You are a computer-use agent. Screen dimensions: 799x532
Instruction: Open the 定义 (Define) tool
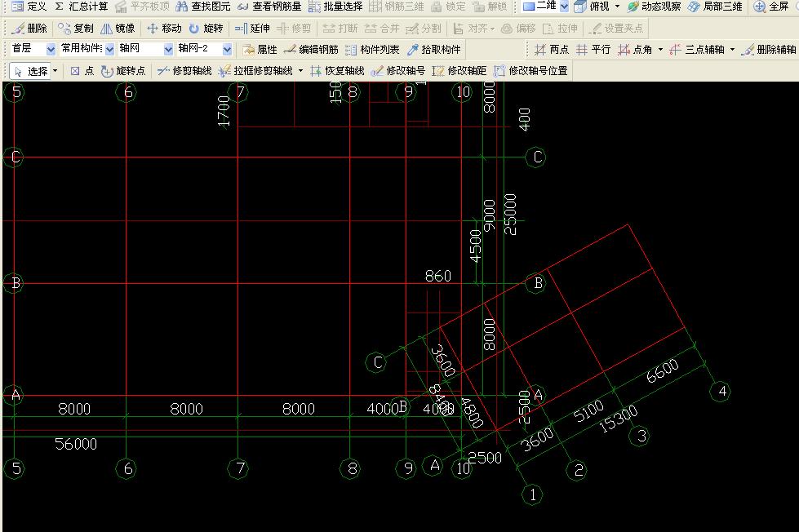pyautogui.click(x=29, y=7)
